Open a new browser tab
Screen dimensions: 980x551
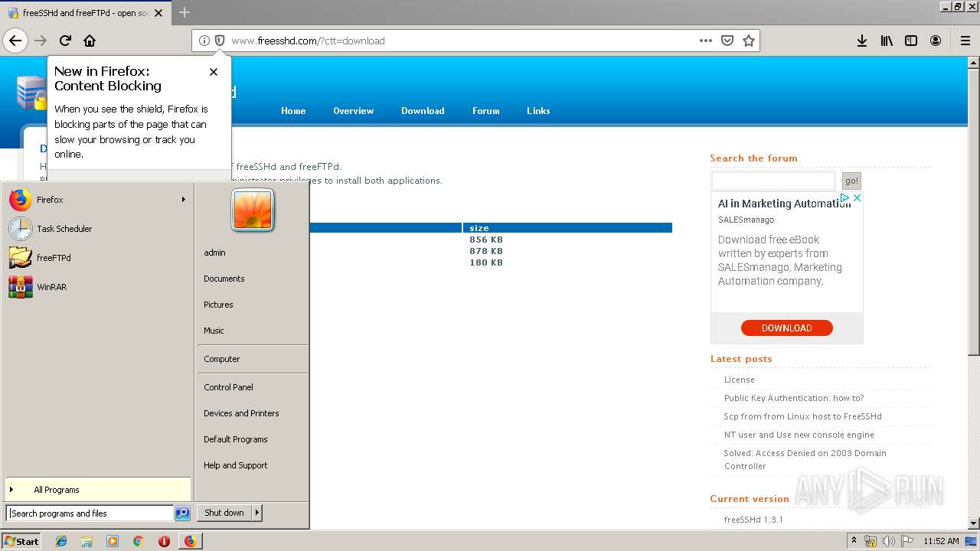point(185,12)
